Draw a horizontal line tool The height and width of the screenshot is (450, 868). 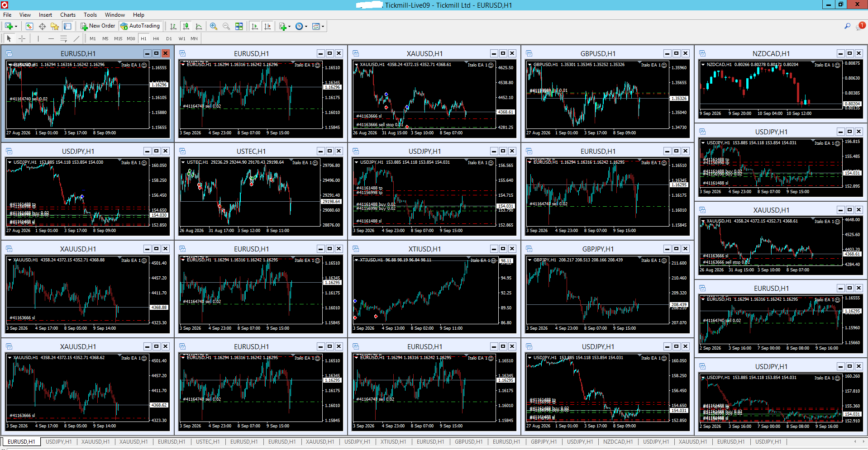coord(51,38)
